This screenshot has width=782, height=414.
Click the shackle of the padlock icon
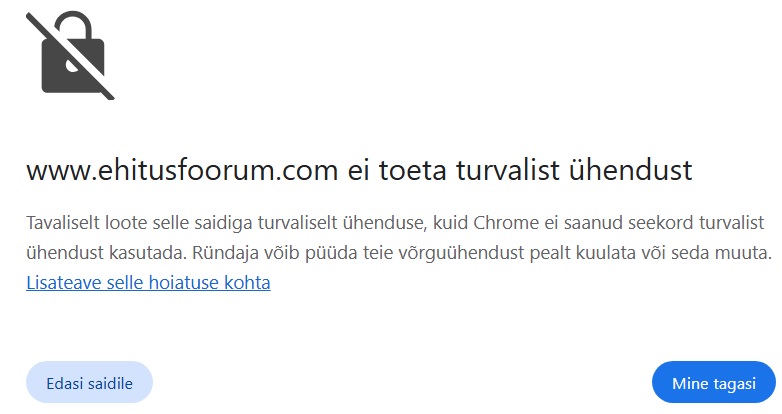72,32
